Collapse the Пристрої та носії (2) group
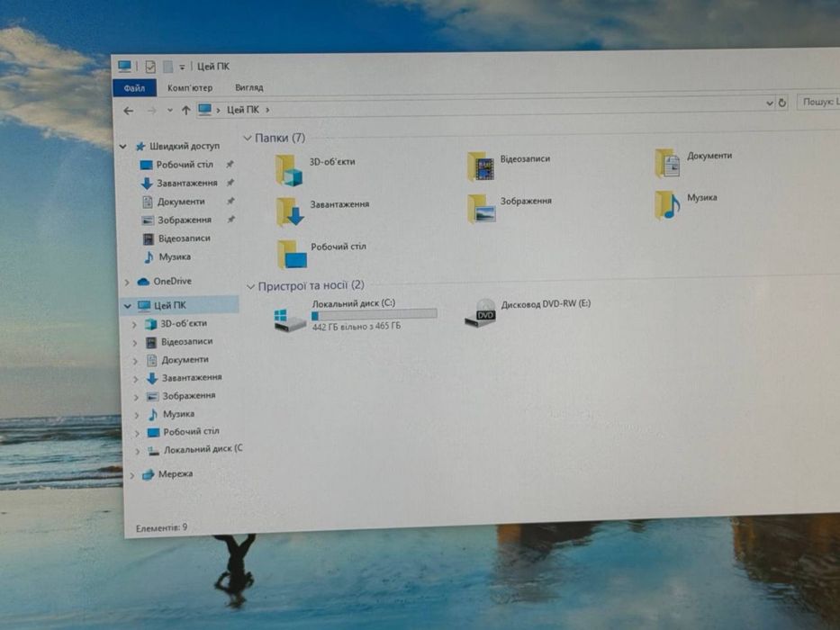This screenshot has height=630, width=840. (x=250, y=286)
